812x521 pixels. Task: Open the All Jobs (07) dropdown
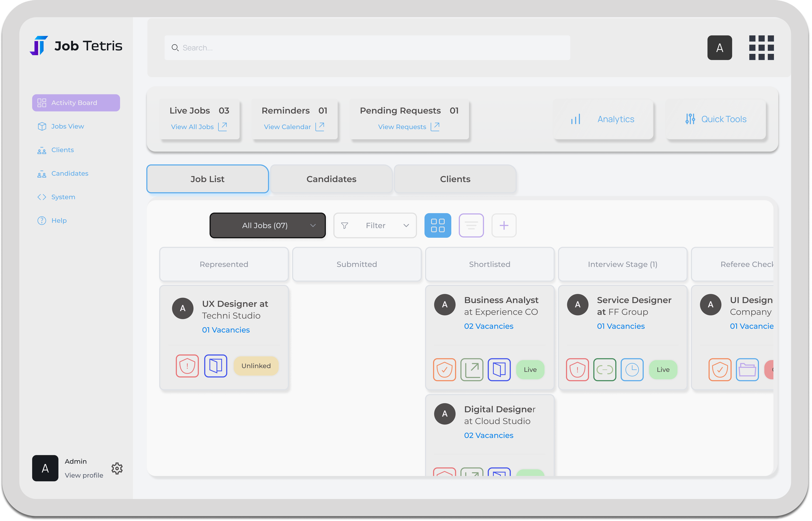click(267, 225)
